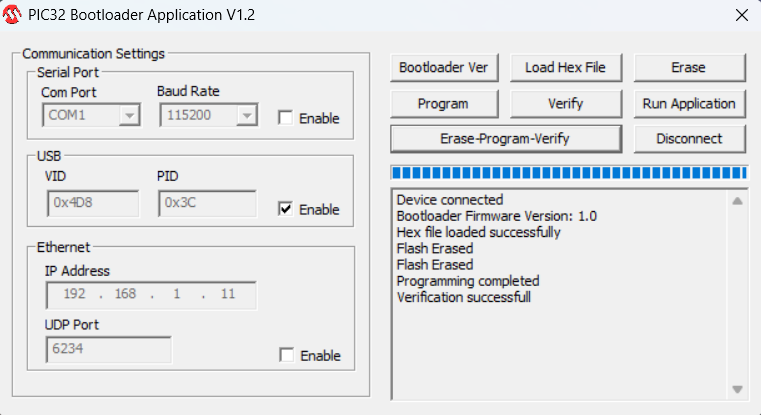Viewport: 761px width, 415px height.
Task: Click the blue progress bar
Action: (568, 171)
